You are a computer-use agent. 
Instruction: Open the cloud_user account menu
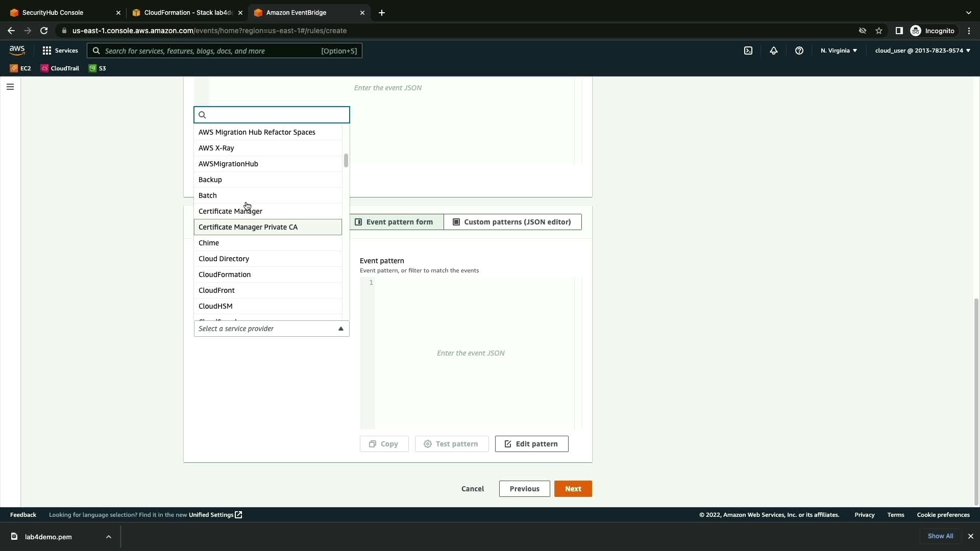coord(922,51)
